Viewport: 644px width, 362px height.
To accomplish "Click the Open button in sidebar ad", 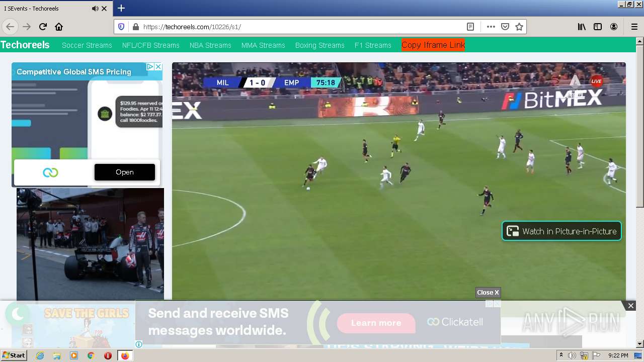I will 125,172.
